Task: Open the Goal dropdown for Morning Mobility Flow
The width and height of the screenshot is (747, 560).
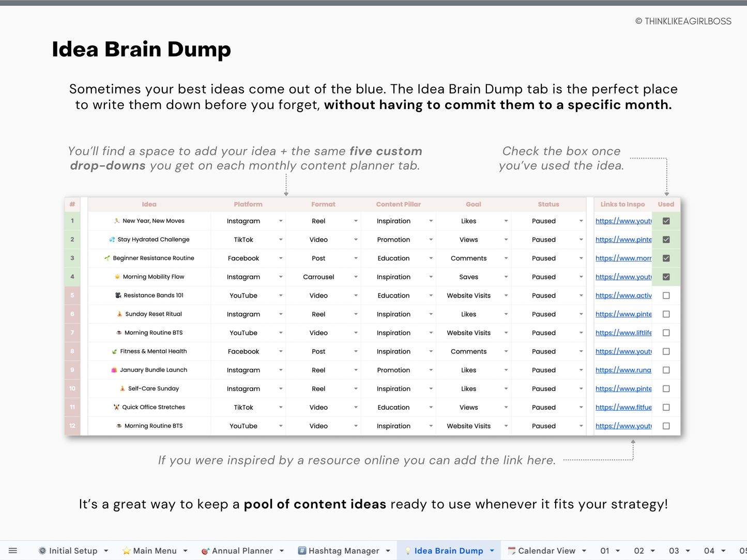Action: [506, 276]
